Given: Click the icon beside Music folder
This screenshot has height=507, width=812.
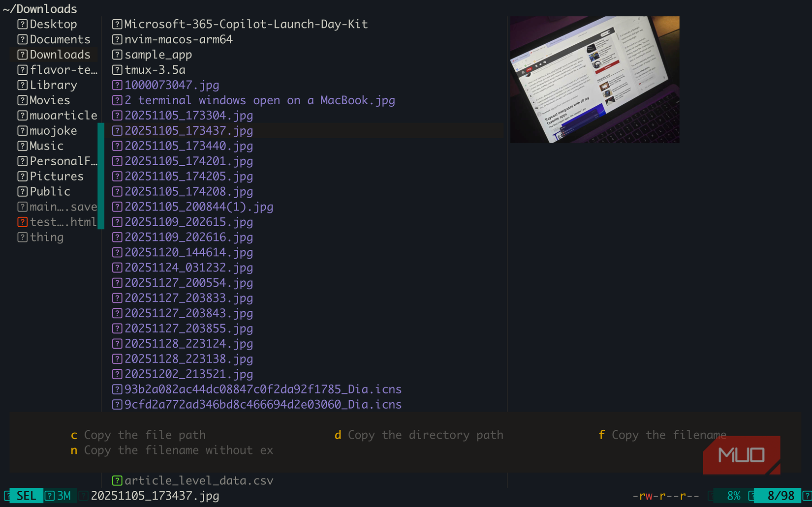Looking at the screenshot, I should (x=23, y=146).
